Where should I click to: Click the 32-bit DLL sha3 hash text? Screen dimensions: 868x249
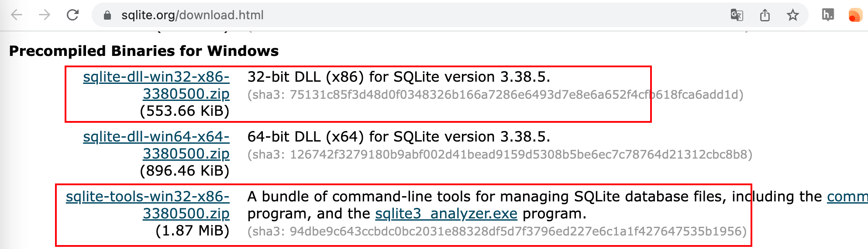495,95
